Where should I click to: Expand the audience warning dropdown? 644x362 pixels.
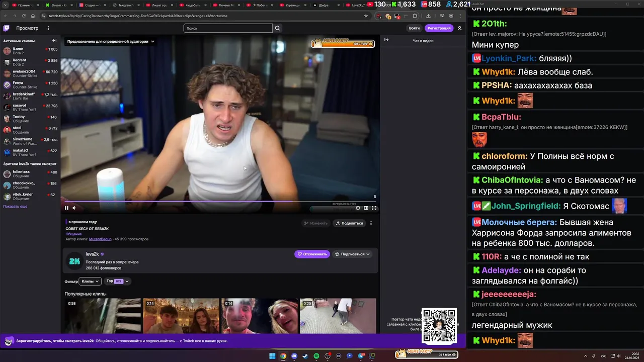click(110, 42)
